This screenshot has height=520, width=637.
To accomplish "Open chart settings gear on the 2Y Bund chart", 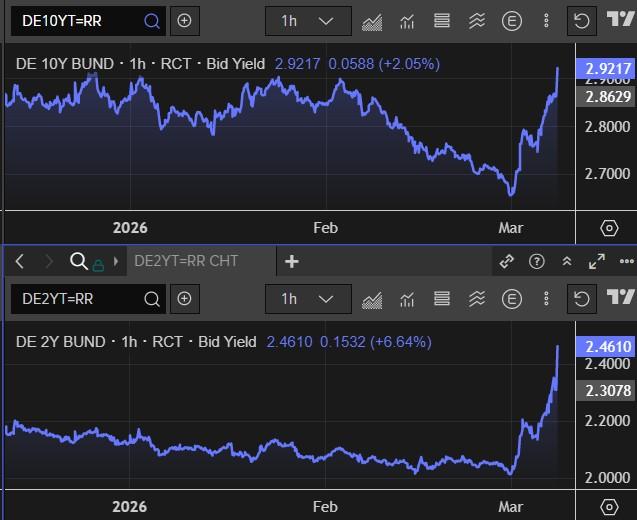I will (x=609, y=506).
